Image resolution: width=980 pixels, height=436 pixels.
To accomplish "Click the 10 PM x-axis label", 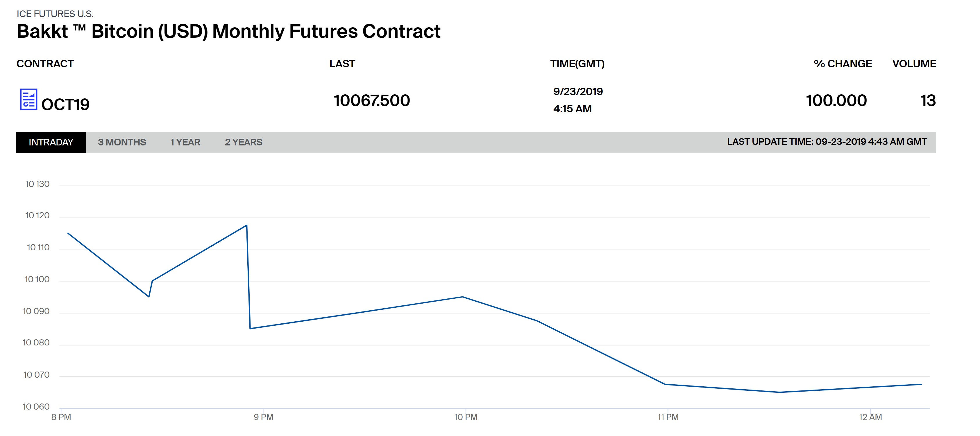I will pyautogui.click(x=465, y=417).
